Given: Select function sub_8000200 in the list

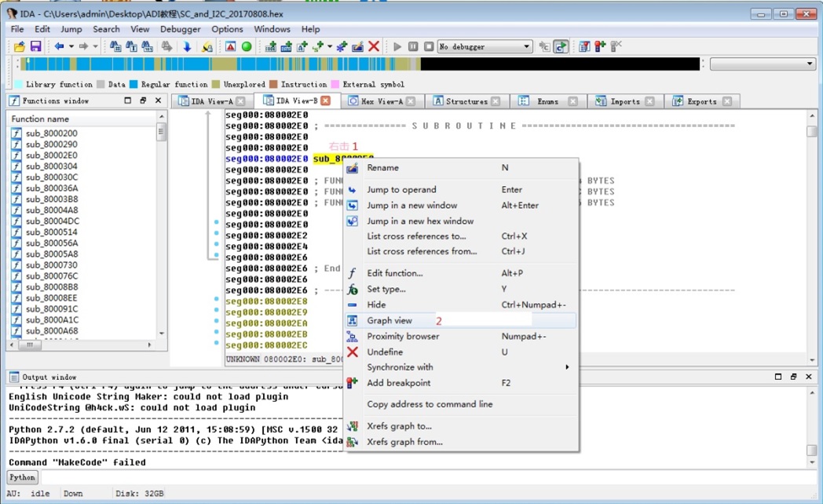Looking at the screenshot, I should tap(52, 133).
